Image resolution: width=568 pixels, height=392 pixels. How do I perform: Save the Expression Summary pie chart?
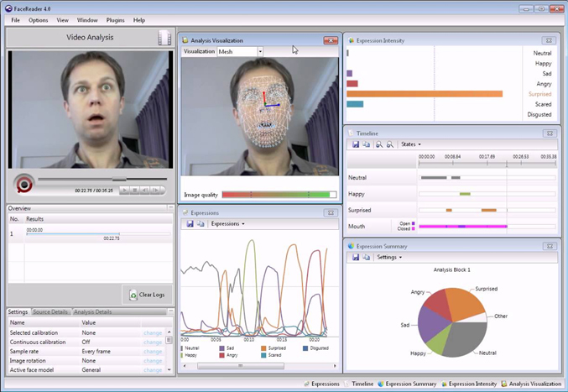pyautogui.click(x=356, y=257)
